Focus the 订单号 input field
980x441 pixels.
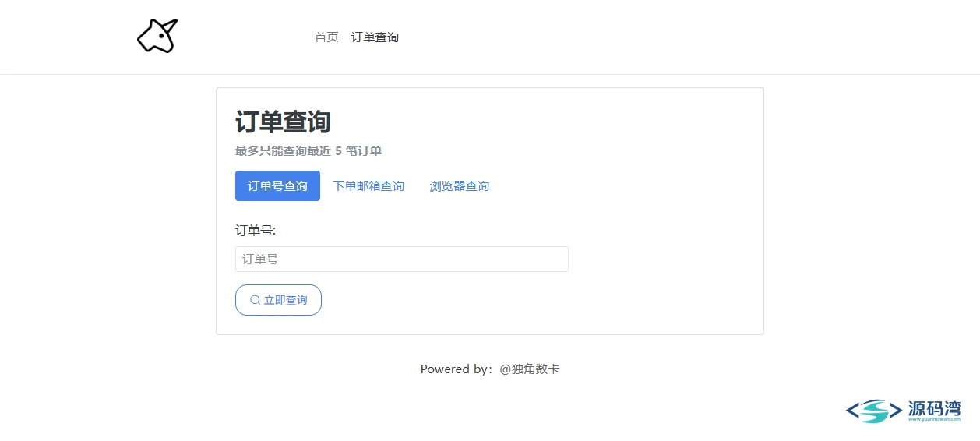(402, 259)
